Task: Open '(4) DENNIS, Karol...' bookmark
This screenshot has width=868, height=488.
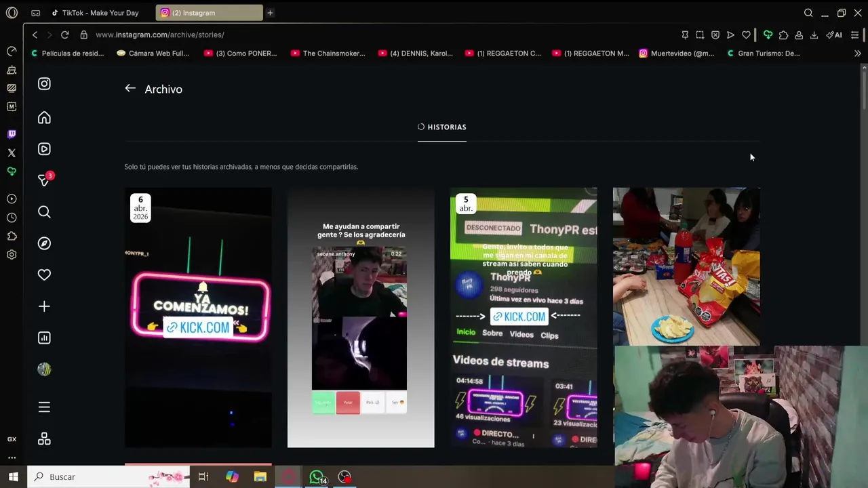Action: point(415,54)
